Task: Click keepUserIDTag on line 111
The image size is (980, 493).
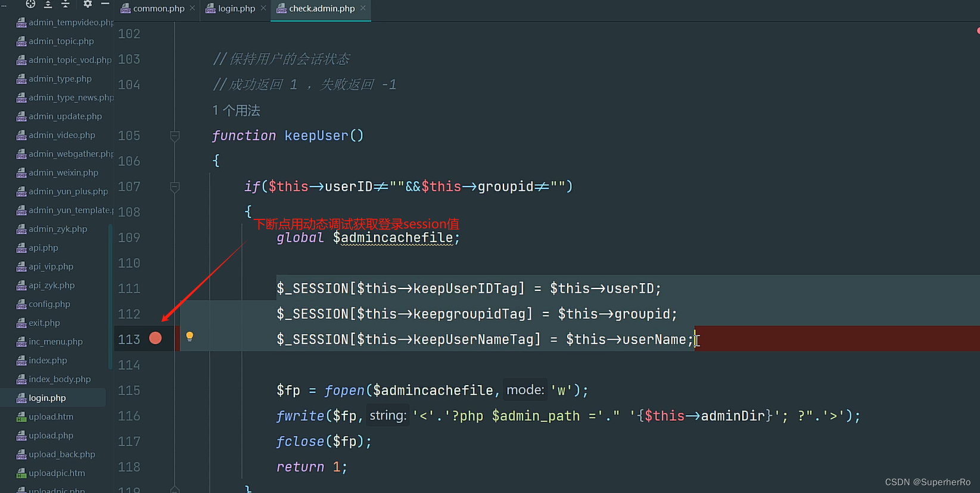Action: point(465,289)
